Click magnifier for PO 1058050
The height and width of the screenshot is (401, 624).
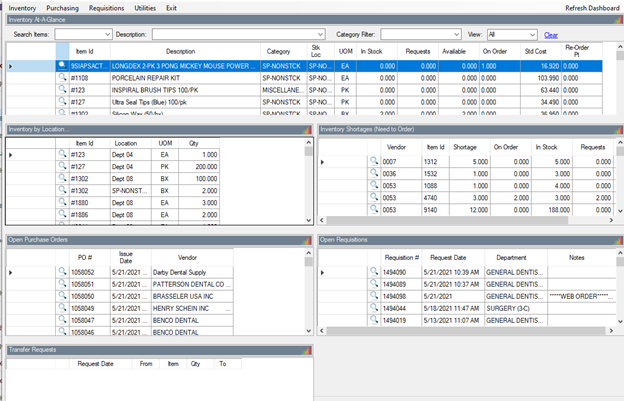[x=62, y=296]
